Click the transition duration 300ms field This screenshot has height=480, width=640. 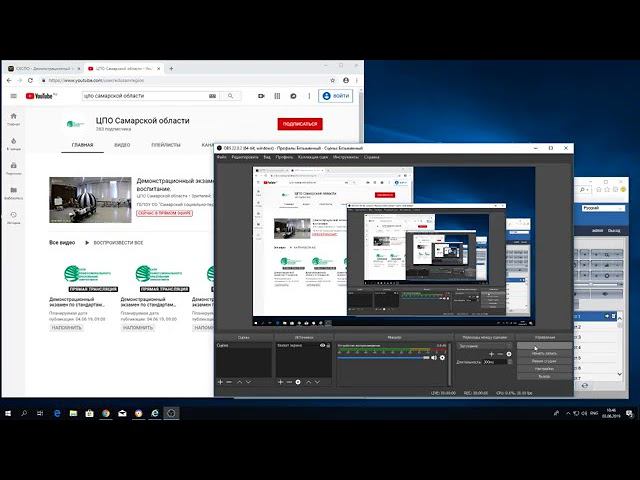coord(495,362)
